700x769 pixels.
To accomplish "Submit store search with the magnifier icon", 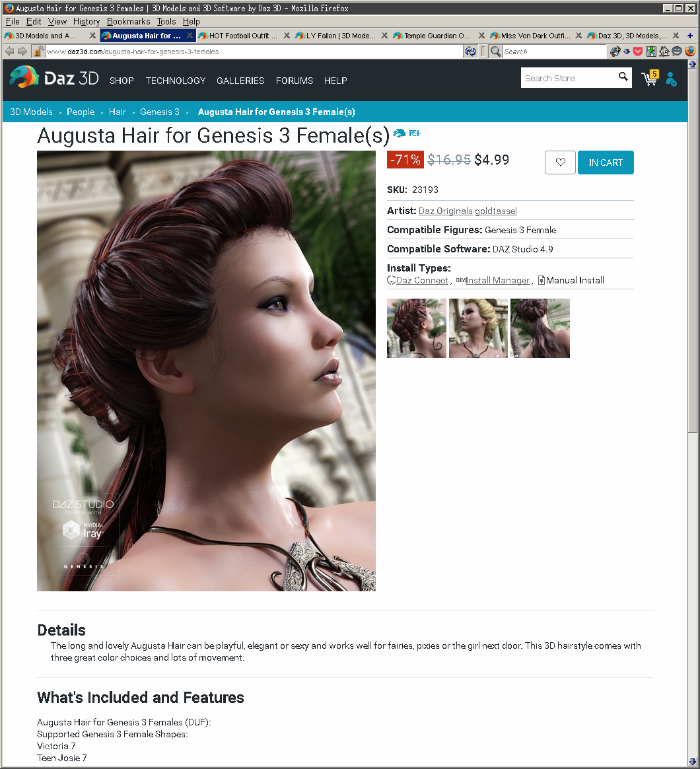I will pyautogui.click(x=623, y=77).
